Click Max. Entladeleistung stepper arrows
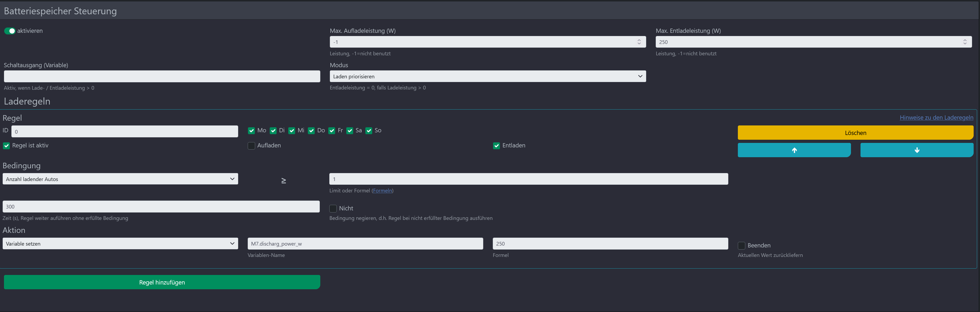This screenshot has width=980, height=312. [965, 42]
